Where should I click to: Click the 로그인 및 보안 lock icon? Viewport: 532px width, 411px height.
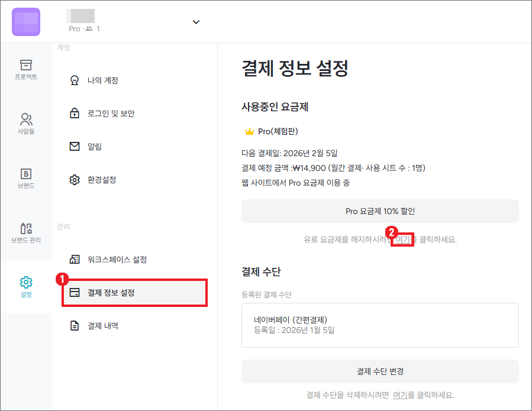[75, 114]
